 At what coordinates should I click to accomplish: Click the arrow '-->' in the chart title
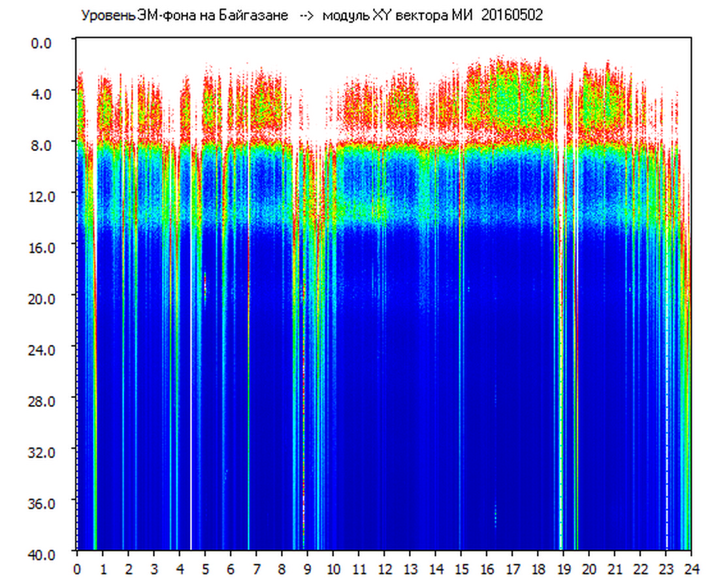pos(306,16)
